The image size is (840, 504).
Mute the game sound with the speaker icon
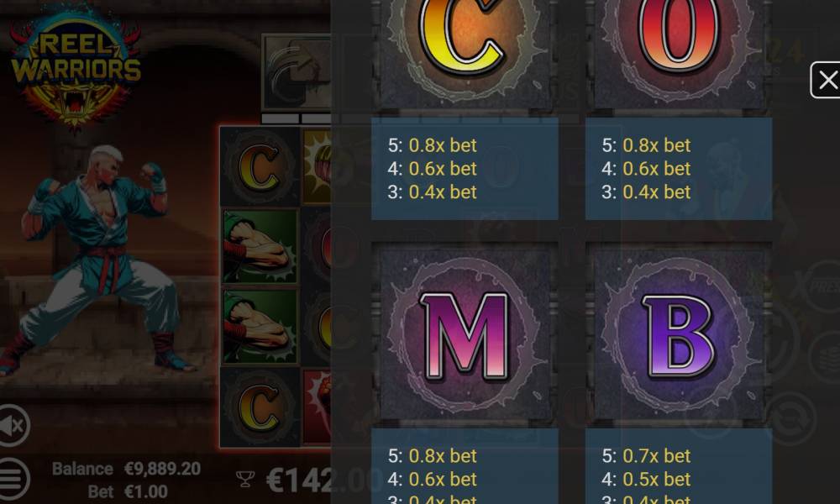pyautogui.click(x=13, y=425)
